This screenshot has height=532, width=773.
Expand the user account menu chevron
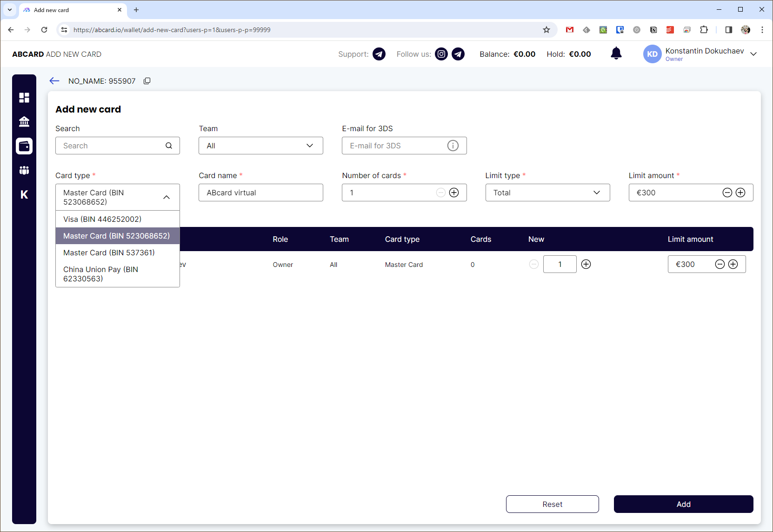(753, 54)
